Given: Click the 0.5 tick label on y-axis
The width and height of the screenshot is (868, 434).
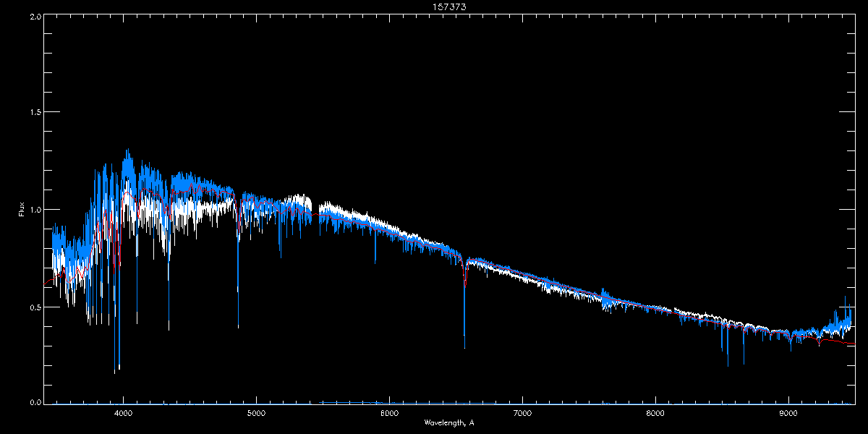Looking at the screenshot, I should click(x=35, y=307).
